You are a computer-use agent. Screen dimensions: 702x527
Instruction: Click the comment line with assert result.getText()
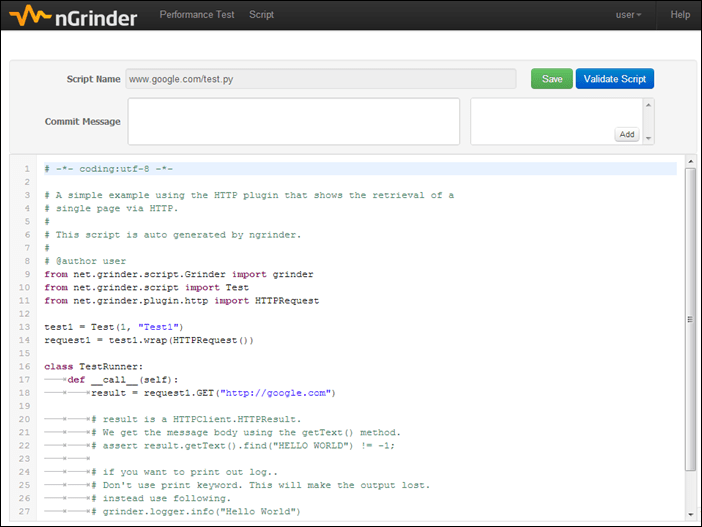243,446
